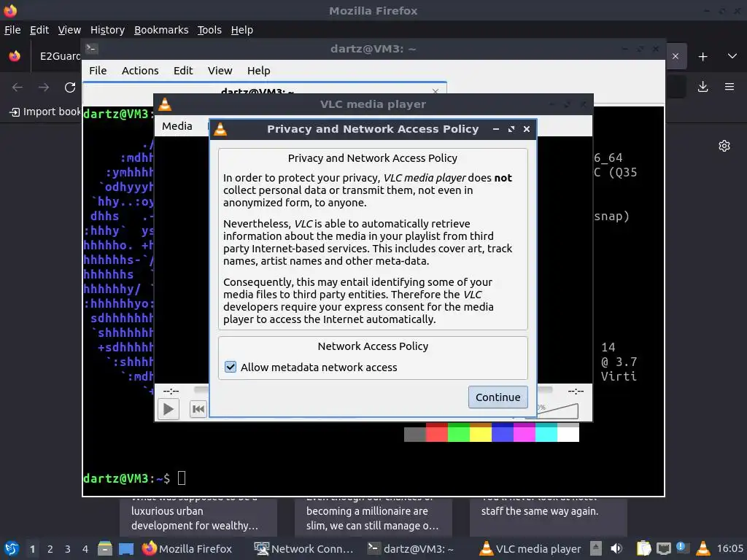
Task: Click the Firefox Back arrow
Action: [x=18, y=87]
